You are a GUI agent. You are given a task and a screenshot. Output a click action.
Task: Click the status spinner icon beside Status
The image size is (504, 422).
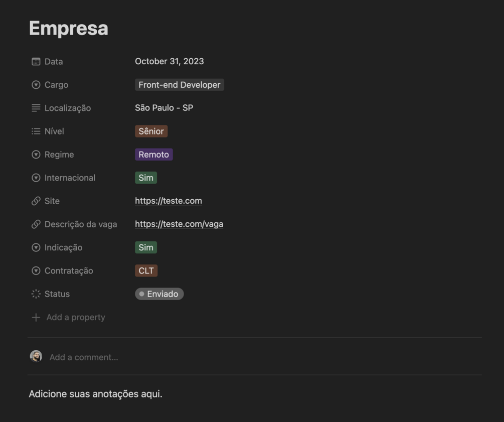tap(36, 294)
